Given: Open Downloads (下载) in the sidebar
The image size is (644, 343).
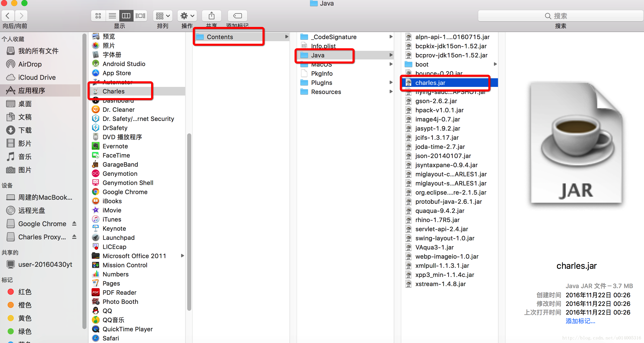Looking at the screenshot, I should 41,130.
